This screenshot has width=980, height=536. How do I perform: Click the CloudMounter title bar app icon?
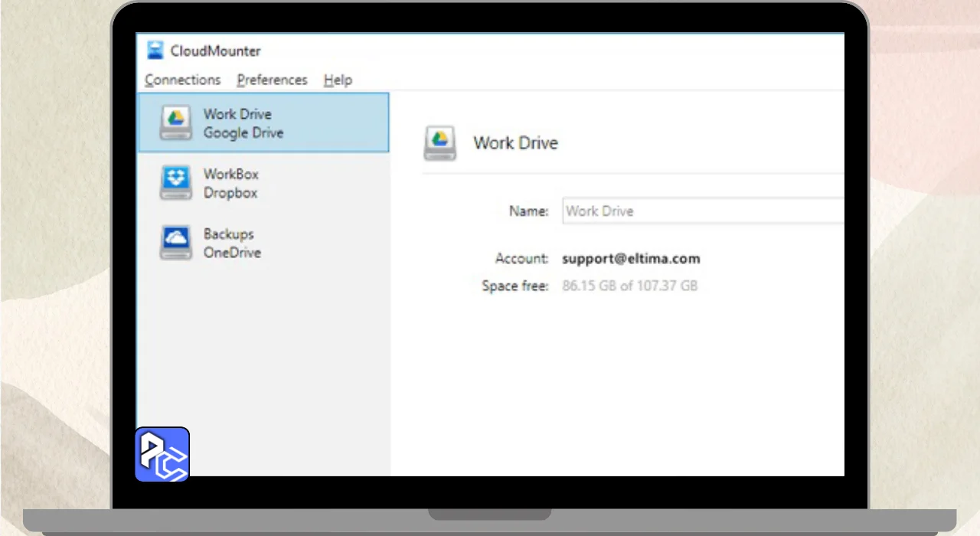155,51
